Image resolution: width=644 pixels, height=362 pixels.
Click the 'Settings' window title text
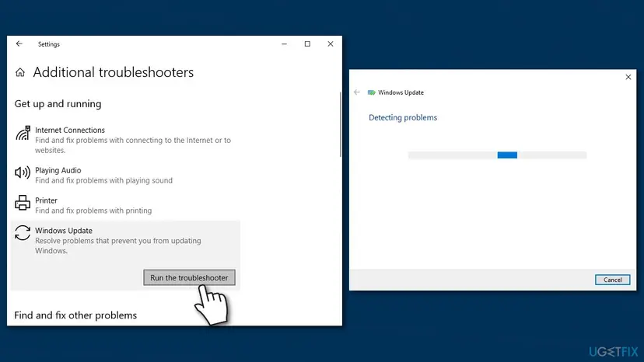[x=49, y=44]
